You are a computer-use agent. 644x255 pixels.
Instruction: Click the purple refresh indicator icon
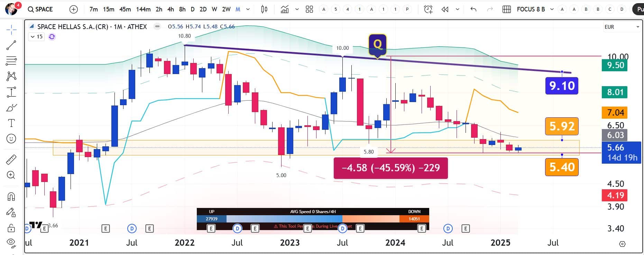[52, 37]
